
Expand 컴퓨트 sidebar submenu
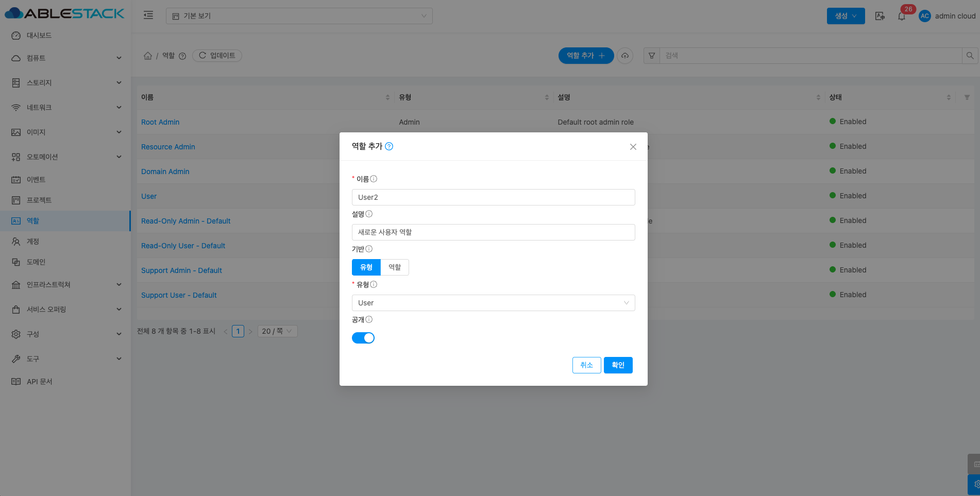[65, 58]
